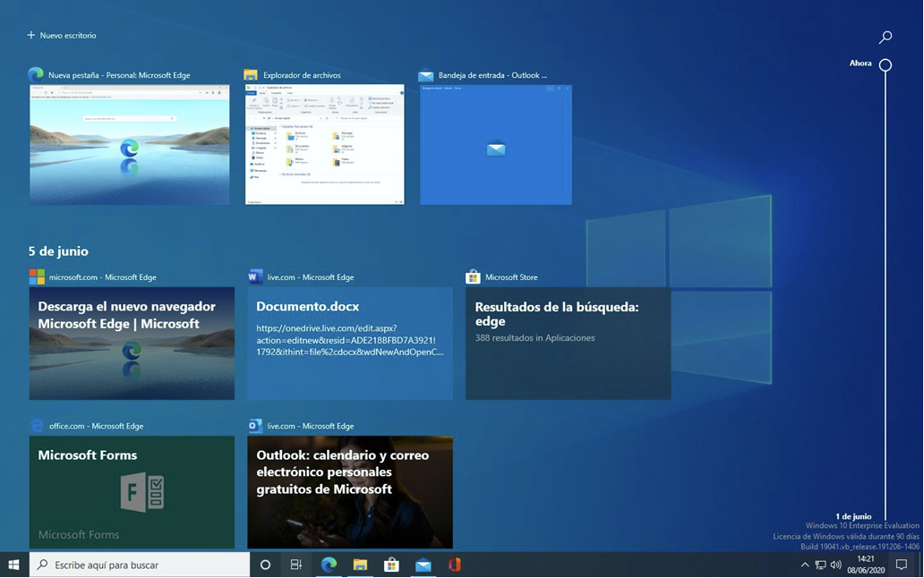The height and width of the screenshot is (578, 924).
Task: Open File Explorer from the taskbar
Action: coord(360,565)
